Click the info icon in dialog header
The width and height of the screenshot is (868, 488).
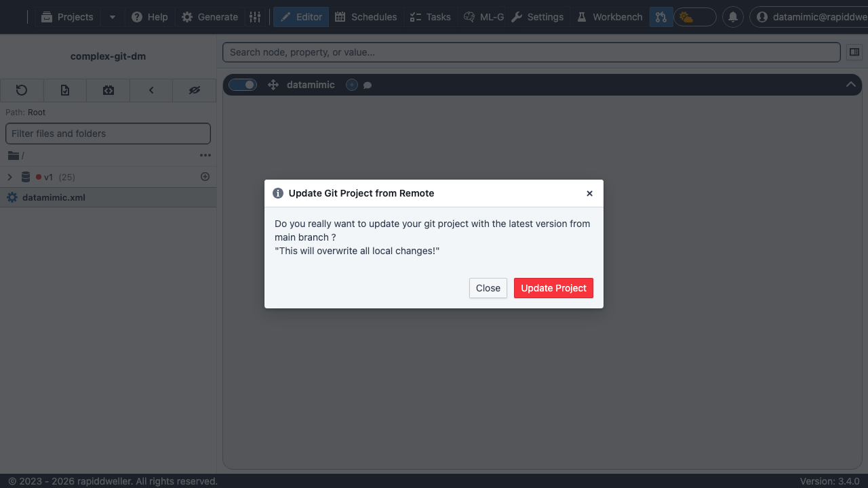[x=278, y=193]
